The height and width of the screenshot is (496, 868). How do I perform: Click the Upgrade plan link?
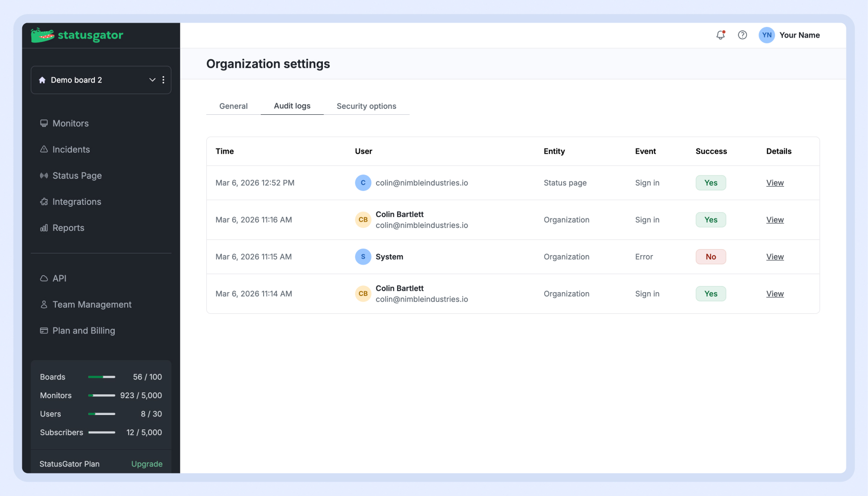(147, 464)
